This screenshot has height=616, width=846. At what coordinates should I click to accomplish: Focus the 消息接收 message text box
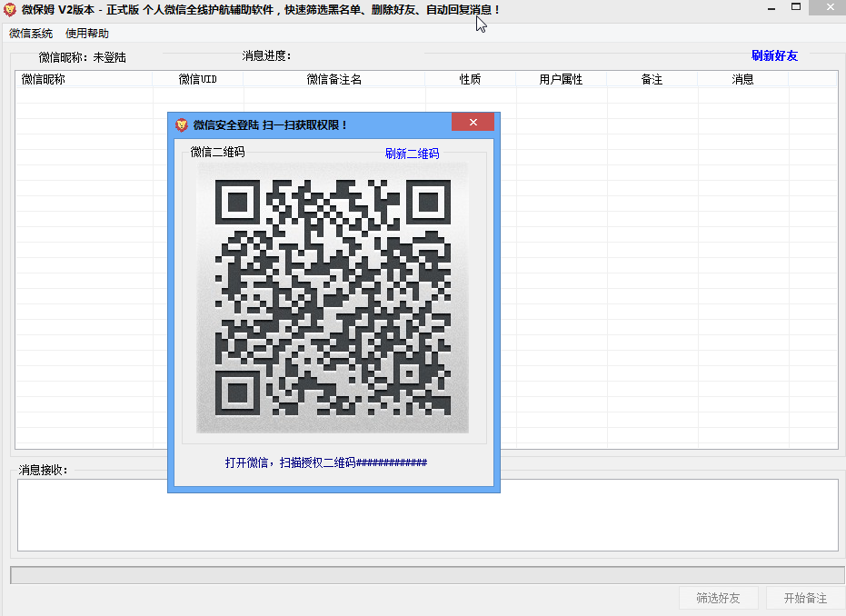pos(428,515)
